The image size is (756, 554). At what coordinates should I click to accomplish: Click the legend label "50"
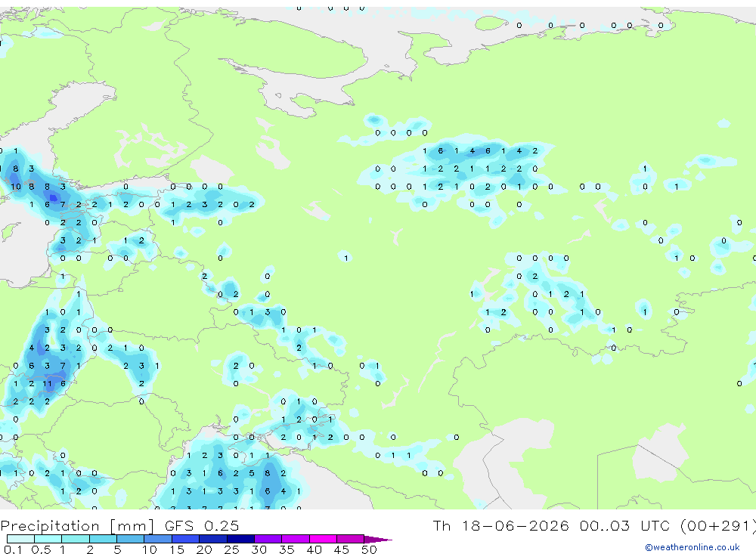coord(369,549)
